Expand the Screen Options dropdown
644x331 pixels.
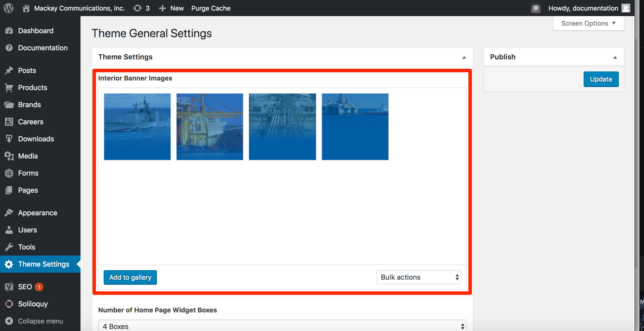click(588, 23)
